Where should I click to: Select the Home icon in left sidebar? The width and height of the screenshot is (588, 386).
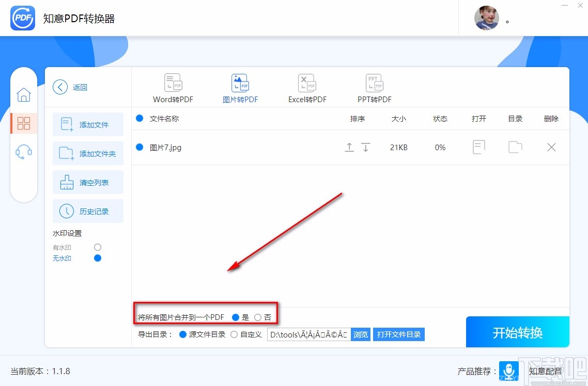(24, 95)
